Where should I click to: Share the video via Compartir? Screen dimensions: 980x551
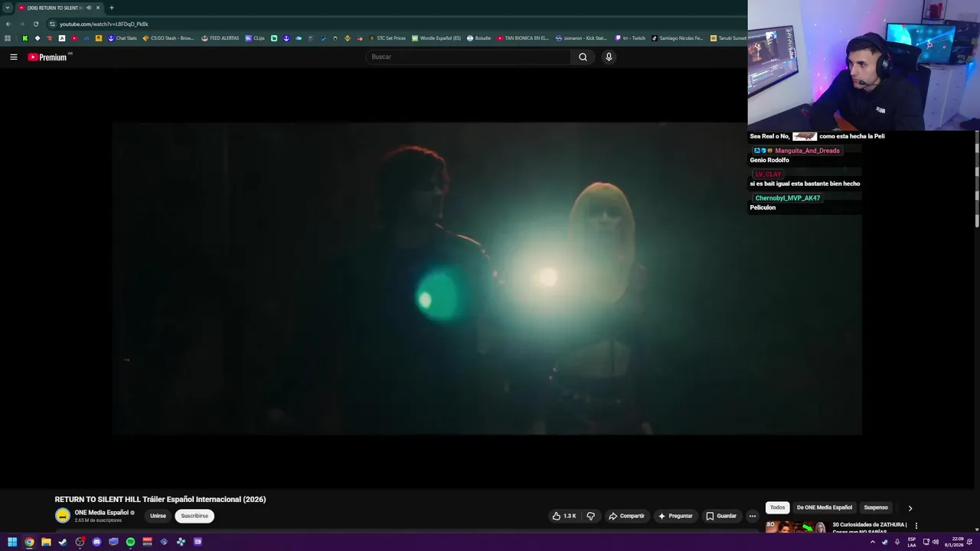(626, 516)
